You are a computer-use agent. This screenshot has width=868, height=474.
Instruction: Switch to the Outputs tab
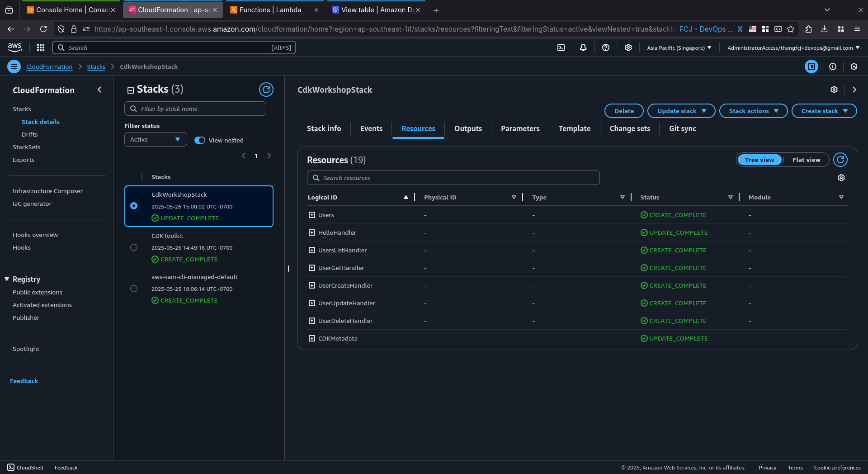(x=468, y=128)
